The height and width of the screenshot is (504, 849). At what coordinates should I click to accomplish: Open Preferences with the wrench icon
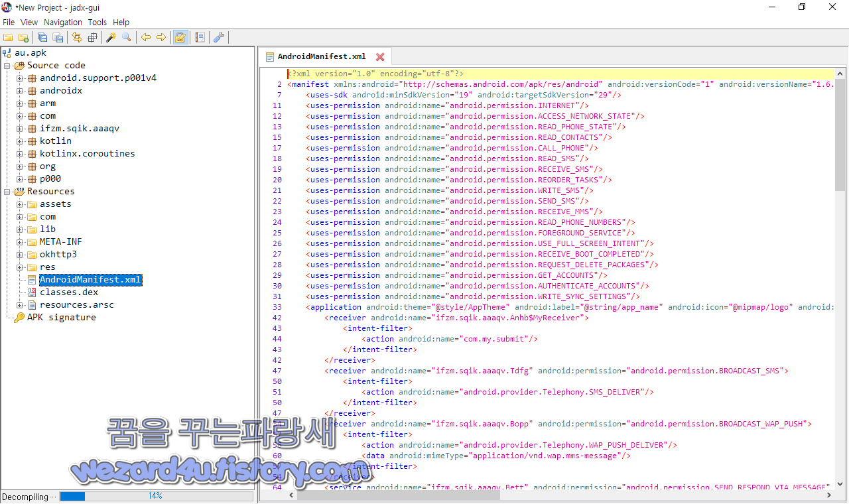point(218,37)
